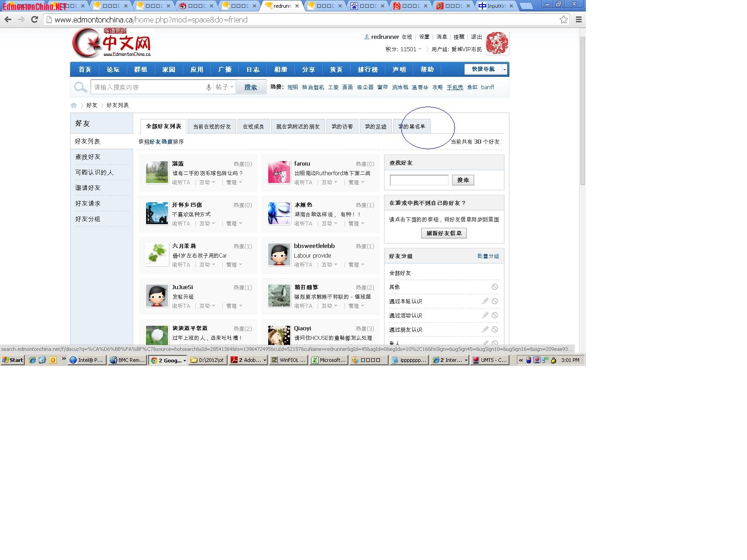Click the 批量分组 link
This screenshot has height=560, width=747.
point(488,256)
